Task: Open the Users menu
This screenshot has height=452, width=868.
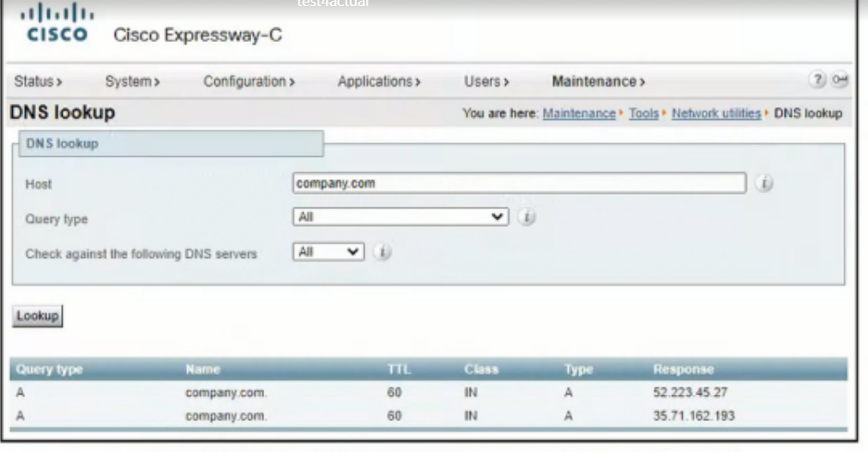Action: click(486, 81)
